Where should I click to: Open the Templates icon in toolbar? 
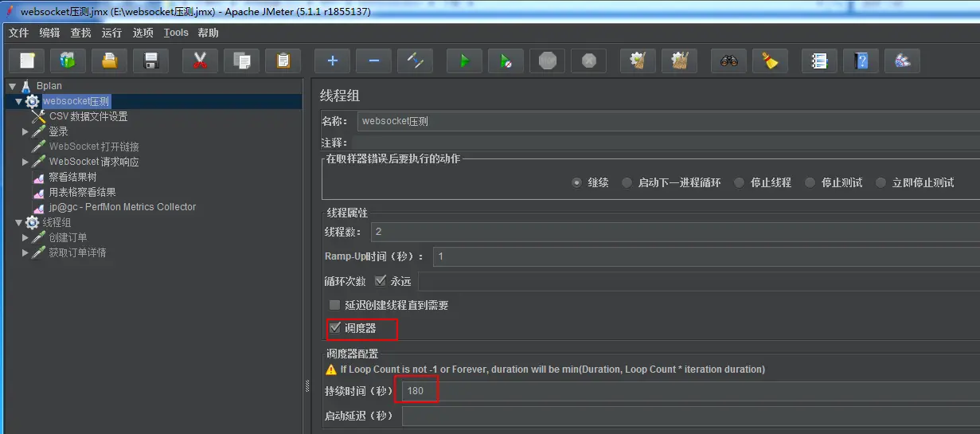[x=68, y=61]
